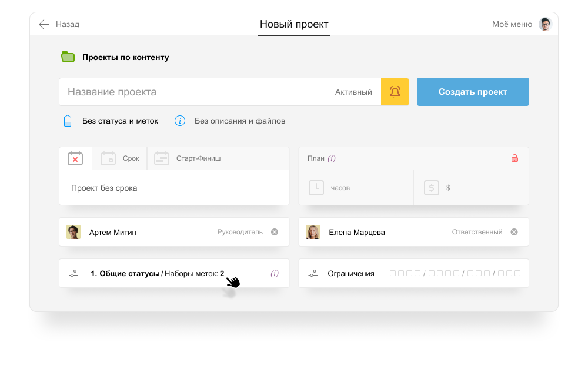
Task: Check the first Ограничения checkbox
Action: point(393,273)
